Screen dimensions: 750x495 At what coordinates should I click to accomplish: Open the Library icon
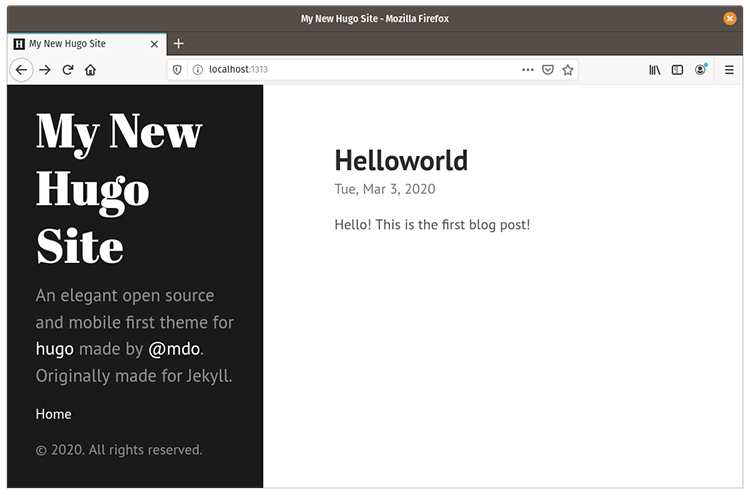(x=654, y=70)
